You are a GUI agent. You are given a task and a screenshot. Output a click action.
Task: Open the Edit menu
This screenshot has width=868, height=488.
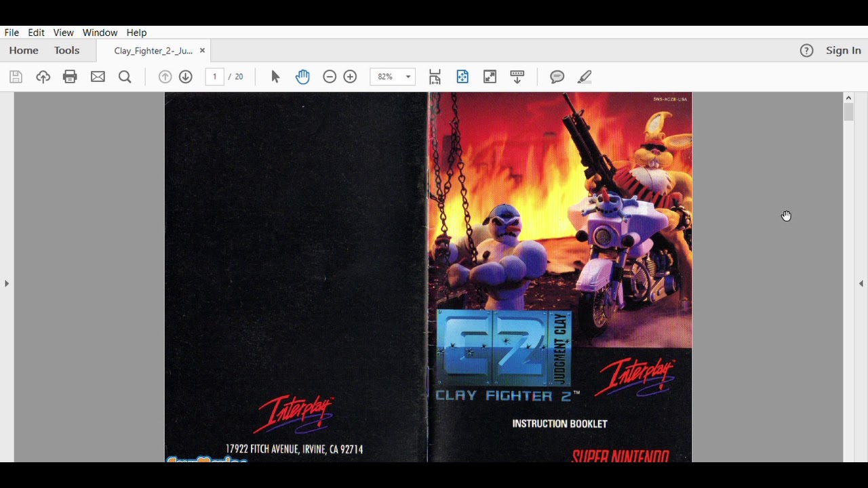[x=36, y=33]
